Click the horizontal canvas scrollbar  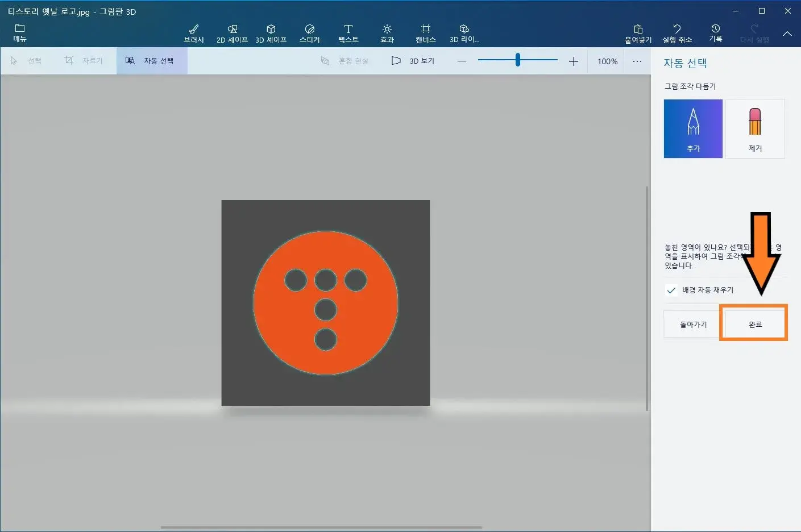click(321, 527)
